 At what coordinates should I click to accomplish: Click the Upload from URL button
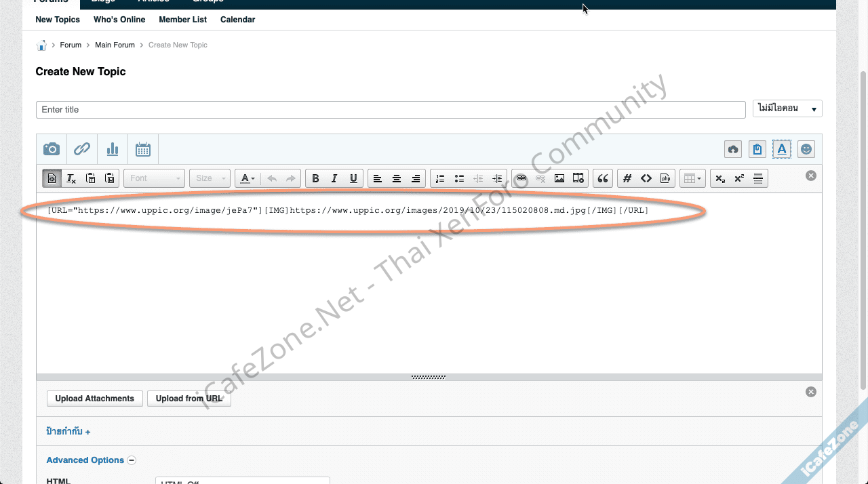point(189,399)
